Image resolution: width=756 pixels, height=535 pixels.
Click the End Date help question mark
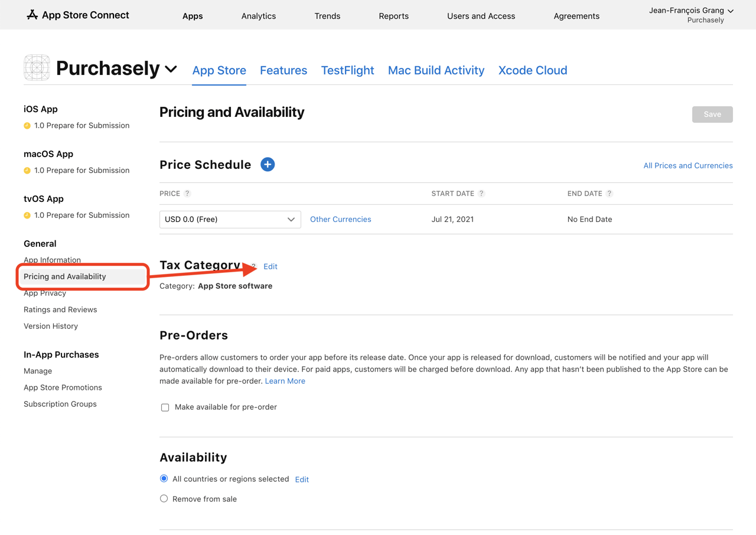point(610,194)
